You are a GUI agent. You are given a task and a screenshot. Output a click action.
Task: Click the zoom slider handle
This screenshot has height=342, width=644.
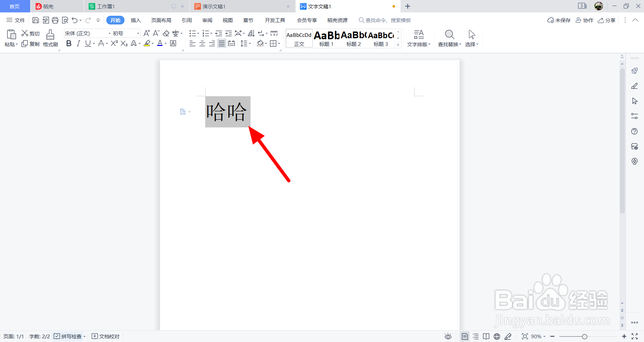585,336
